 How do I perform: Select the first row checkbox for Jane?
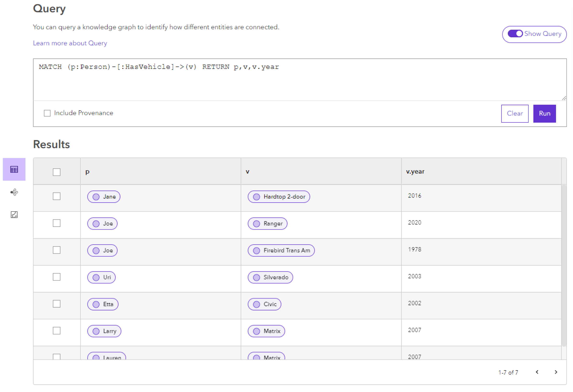(56, 196)
